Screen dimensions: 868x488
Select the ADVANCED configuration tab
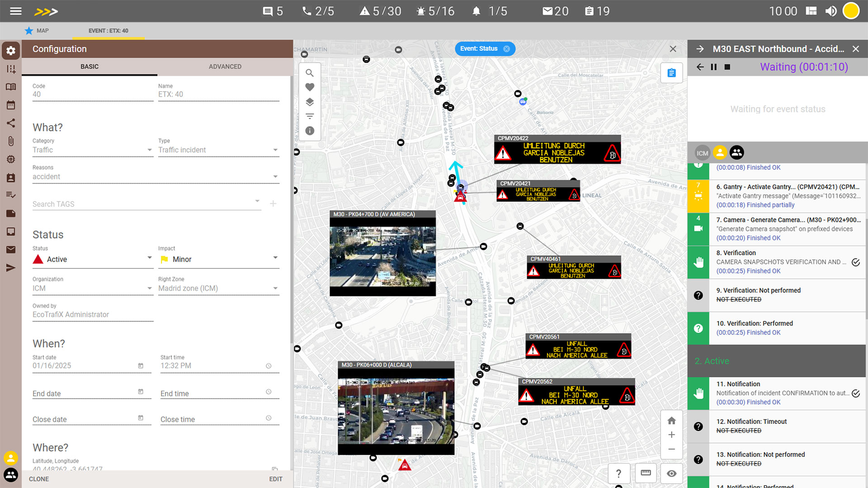click(225, 66)
